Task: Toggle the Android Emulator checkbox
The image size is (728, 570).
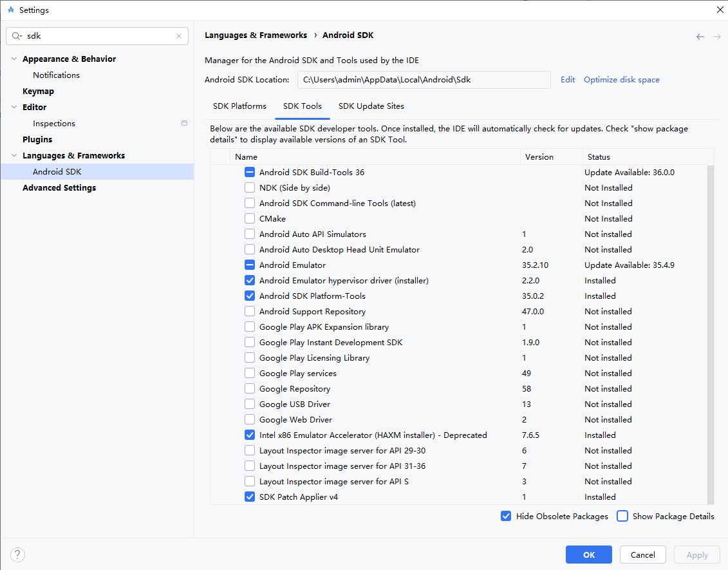Action: point(250,265)
